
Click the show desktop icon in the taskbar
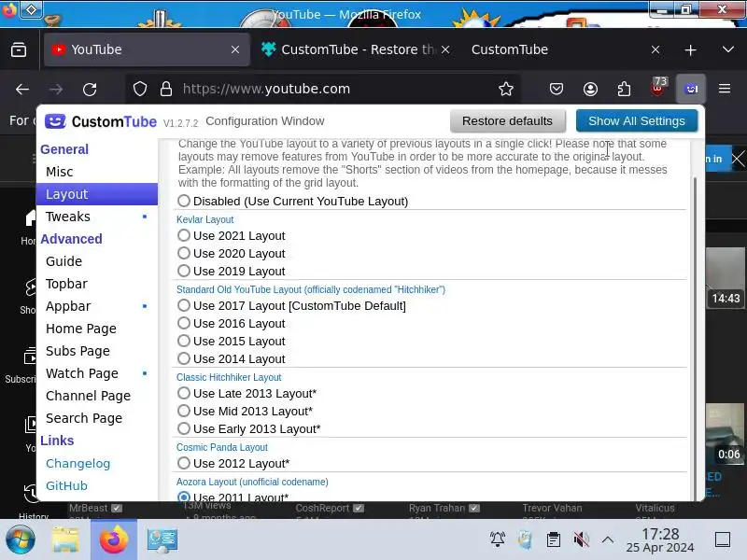723,539
